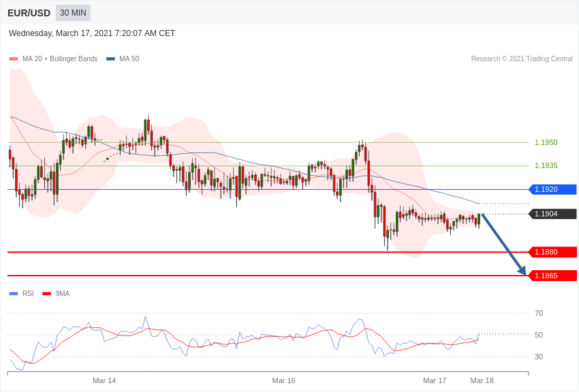
Task: Click the red 1.1880 support price tag
Action: (553, 252)
